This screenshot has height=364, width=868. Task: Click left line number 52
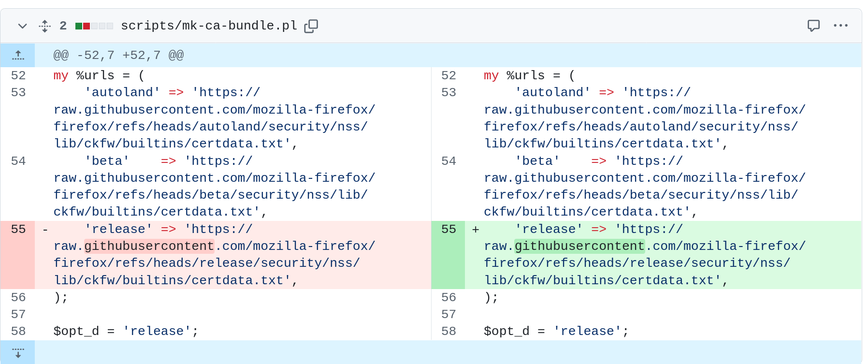click(18, 75)
